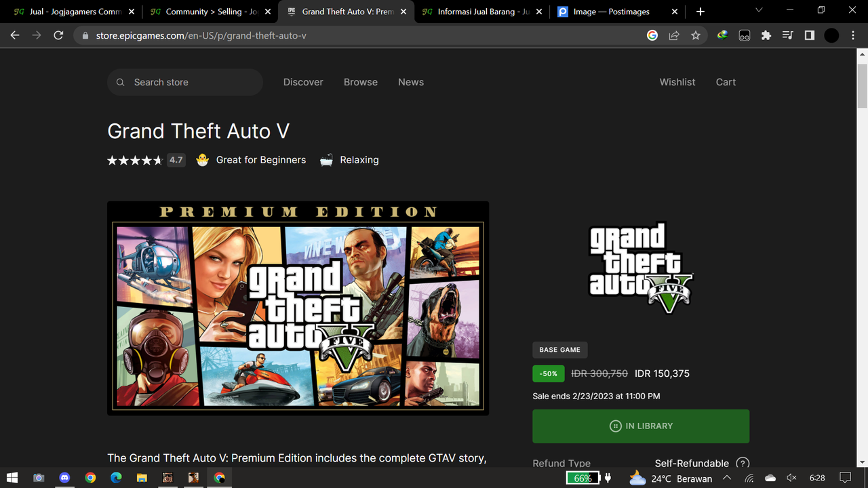
Task: Open the Chrome profile avatar
Action: tap(831, 35)
